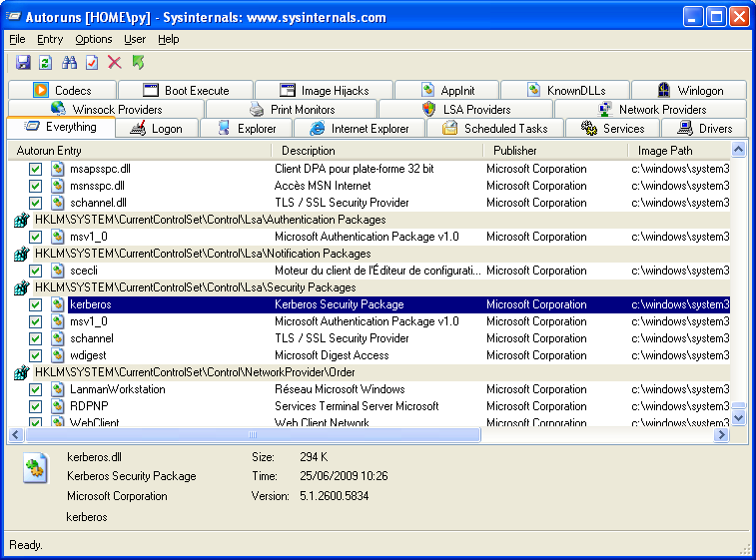This screenshot has width=756, height=560.
Task: Toggle the wdigest entry checkbox
Action: 35,355
